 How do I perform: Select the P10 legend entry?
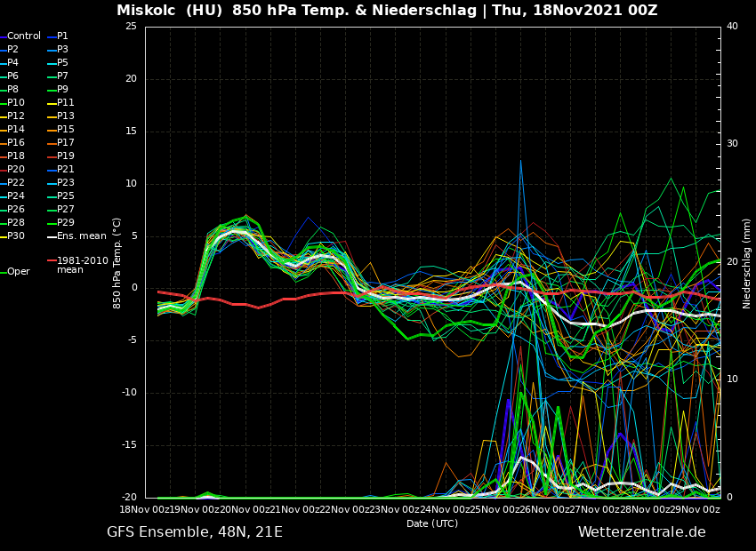(16, 103)
